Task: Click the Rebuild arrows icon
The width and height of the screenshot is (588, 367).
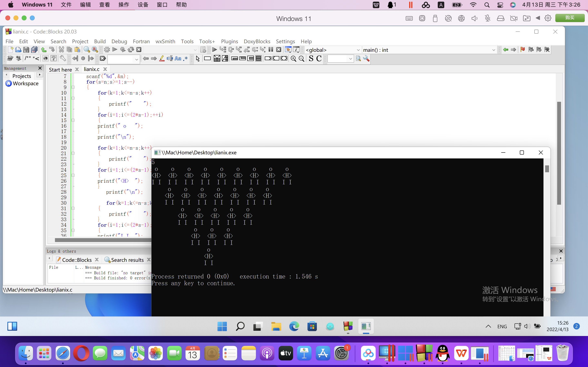Action: [131, 50]
